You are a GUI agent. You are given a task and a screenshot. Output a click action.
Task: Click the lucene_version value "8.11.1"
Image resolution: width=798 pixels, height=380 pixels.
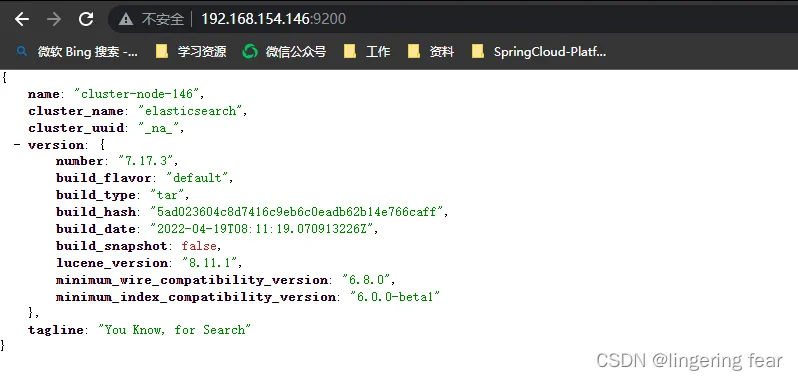tap(210, 263)
